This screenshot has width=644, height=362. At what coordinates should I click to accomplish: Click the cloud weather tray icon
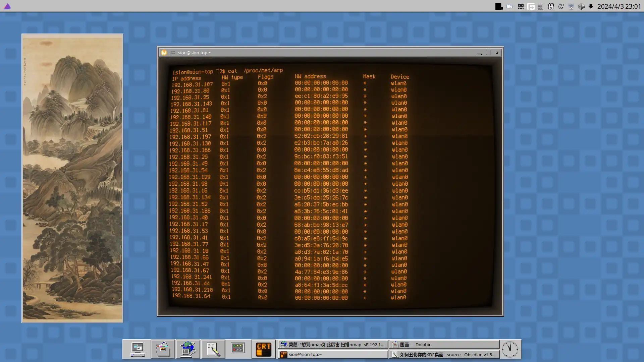click(x=509, y=6)
